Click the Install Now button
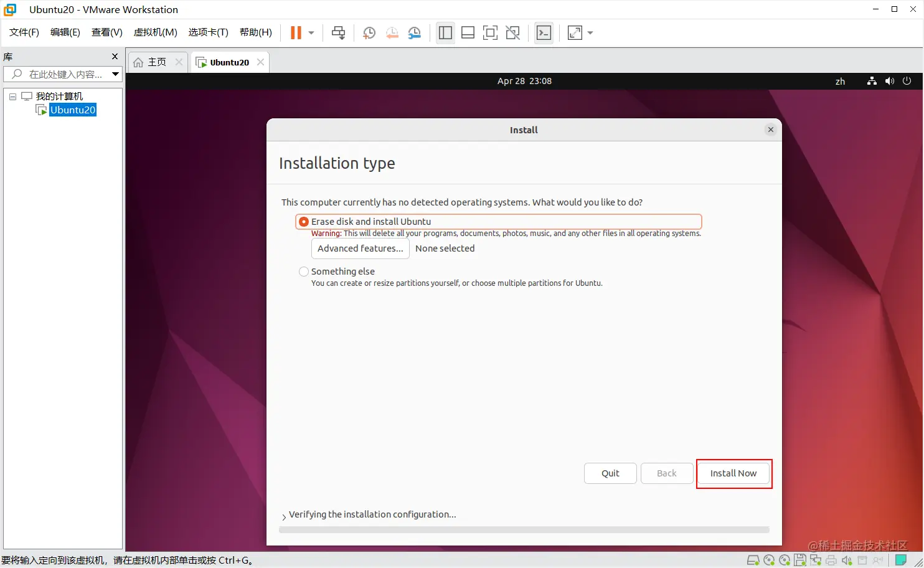924x568 pixels. click(x=733, y=473)
